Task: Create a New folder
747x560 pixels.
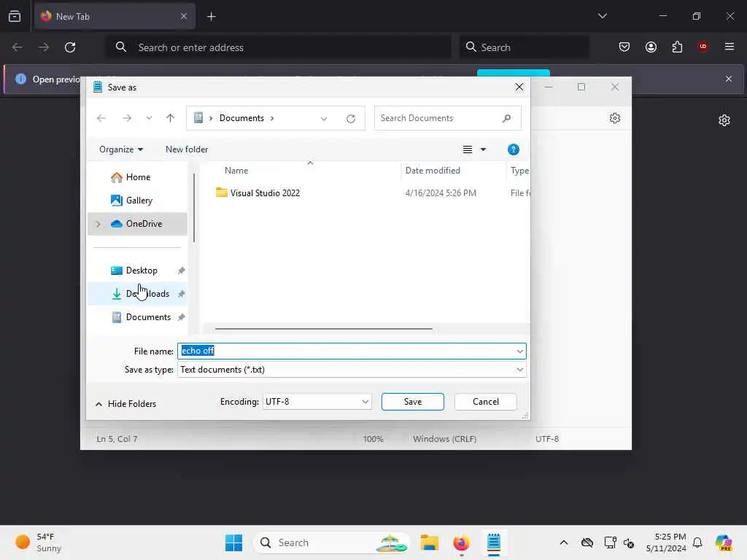Action: click(x=187, y=149)
